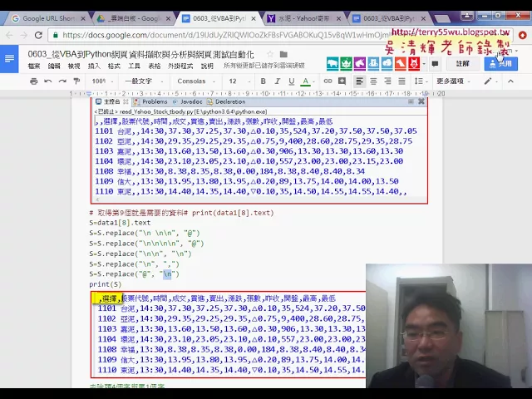Add a comment from the toolbar
Image resolution: width=532 pixels, height=399 pixels.
pyautogui.click(x=342, y=81)
